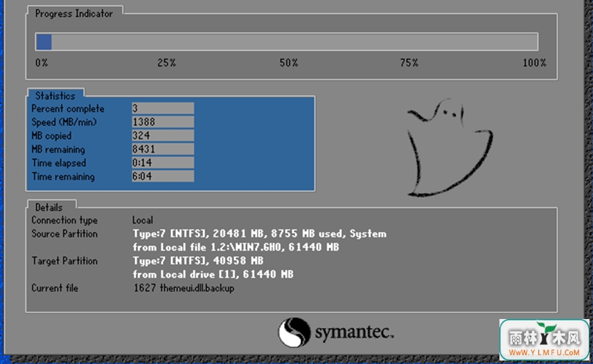Viewport: 593px width, 364px height.
Task: Click the '100%' progress scale label
Action: tap(534, 63)
